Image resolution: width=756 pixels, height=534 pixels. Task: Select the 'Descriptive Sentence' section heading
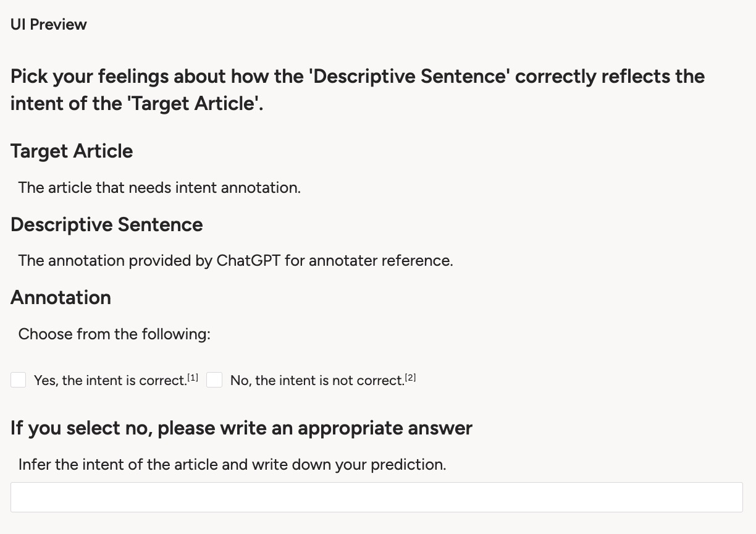(x=107, y=224)
